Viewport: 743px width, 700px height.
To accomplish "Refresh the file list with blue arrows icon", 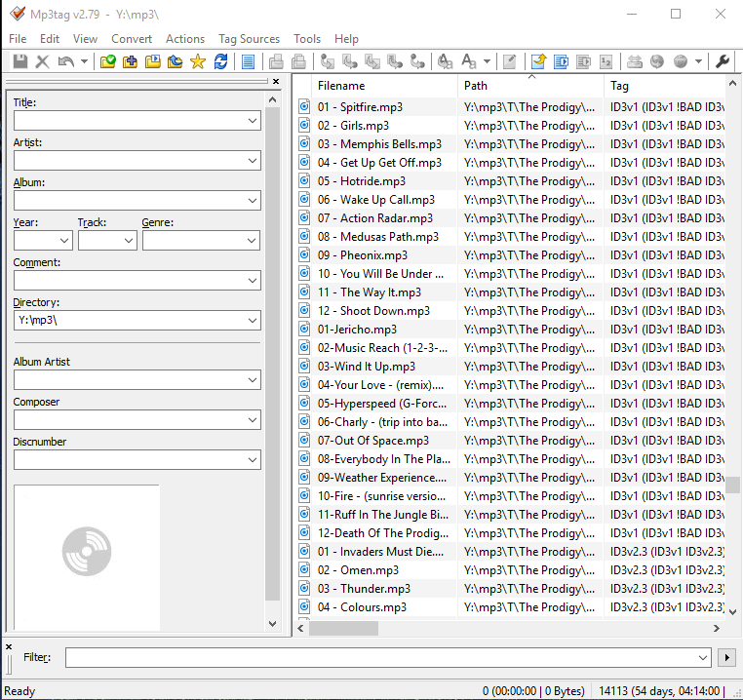I will coord(220,61).
